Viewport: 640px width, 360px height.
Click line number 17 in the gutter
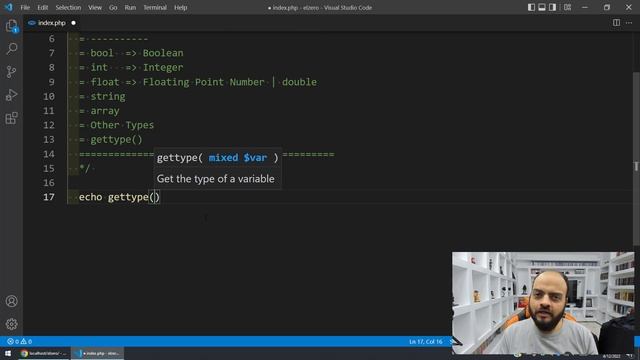(x=49, y=197)
